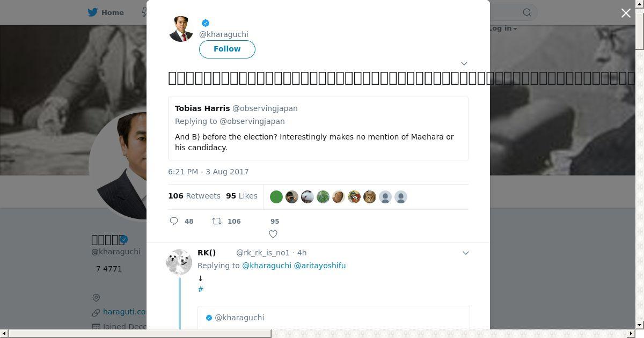The width and height of the screenshot is (644, 338).
Task: Like the tweet with heart icon
Action: pos(273,234)
